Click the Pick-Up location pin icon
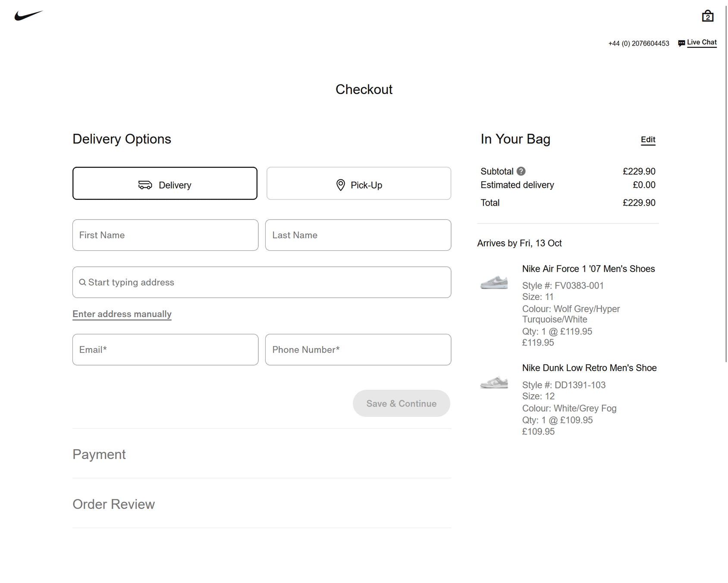The image size is (728, 583). tap(341, 185)
